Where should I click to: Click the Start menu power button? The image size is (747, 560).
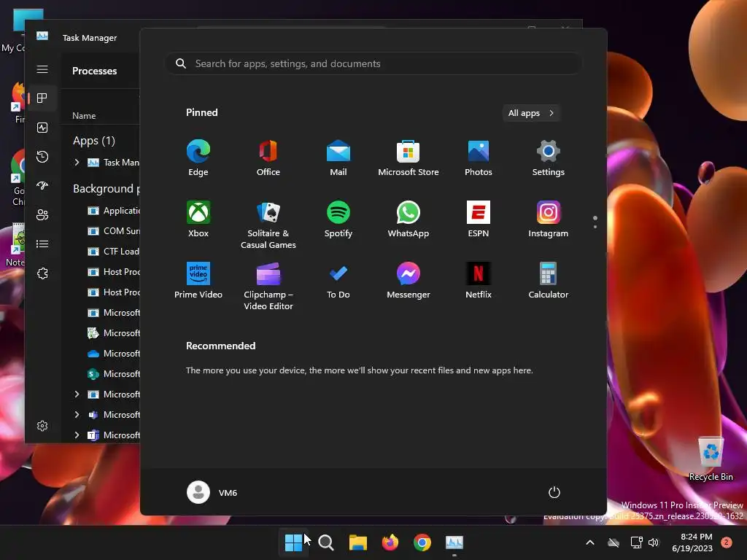[554, 492]
